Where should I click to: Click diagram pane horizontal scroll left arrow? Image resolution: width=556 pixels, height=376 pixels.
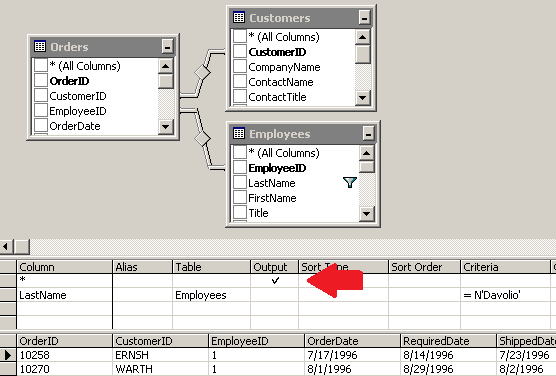(x=6, y=246)
